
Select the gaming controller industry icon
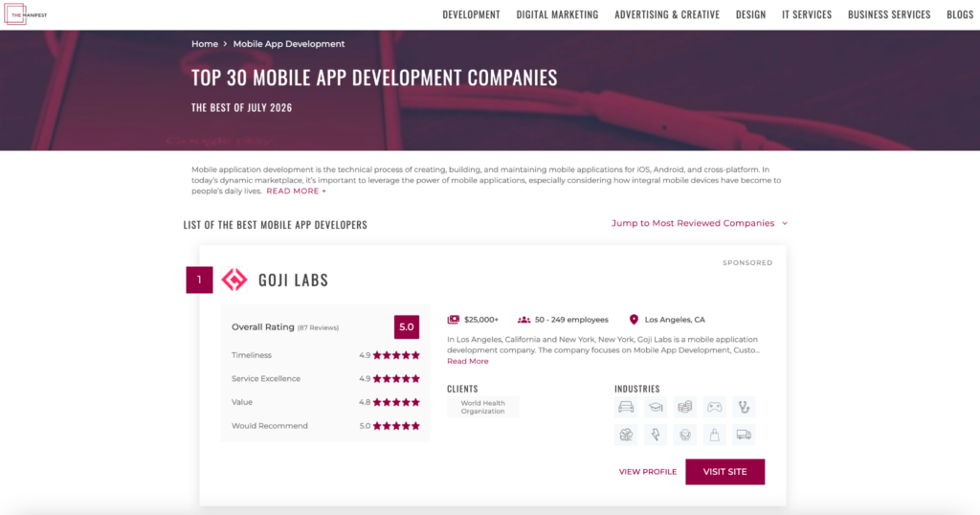pos(714,408)
